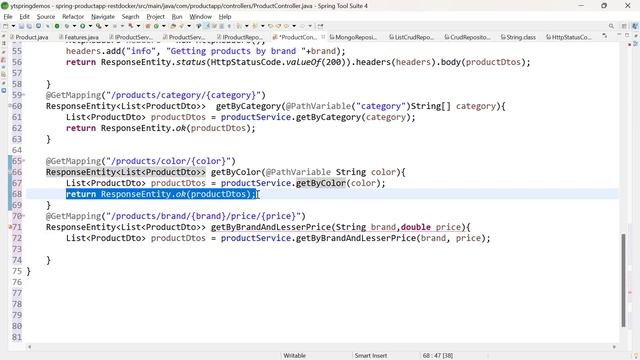Switch to the Features.java tab
The height and width of the screenshot is (360, 640).
click(x=78, y=37)
